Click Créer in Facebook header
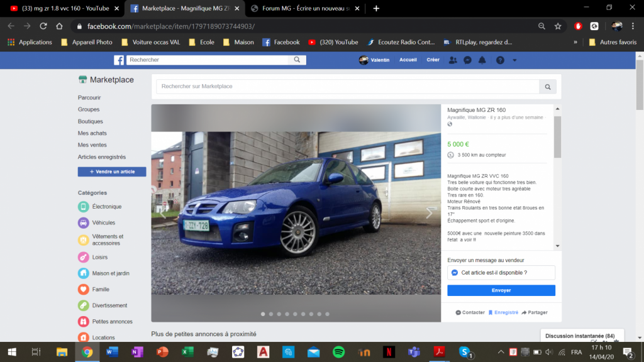 click(x=433, y=60)
